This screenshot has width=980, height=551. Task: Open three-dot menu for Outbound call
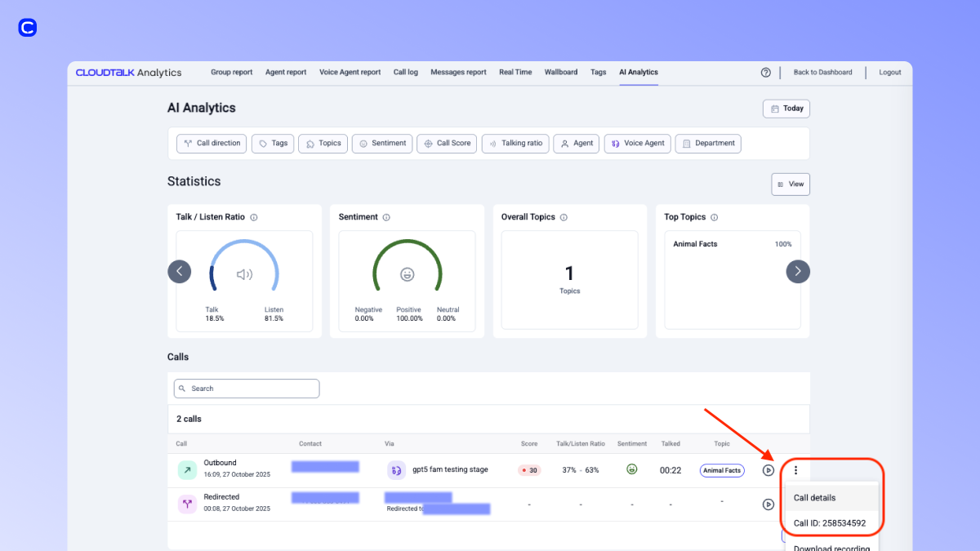[795, 470]
